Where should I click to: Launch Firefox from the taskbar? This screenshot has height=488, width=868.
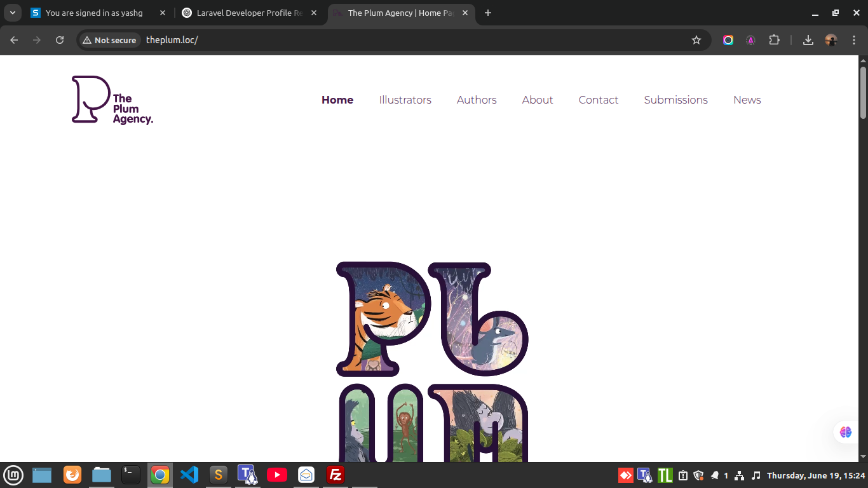[72, 475]
